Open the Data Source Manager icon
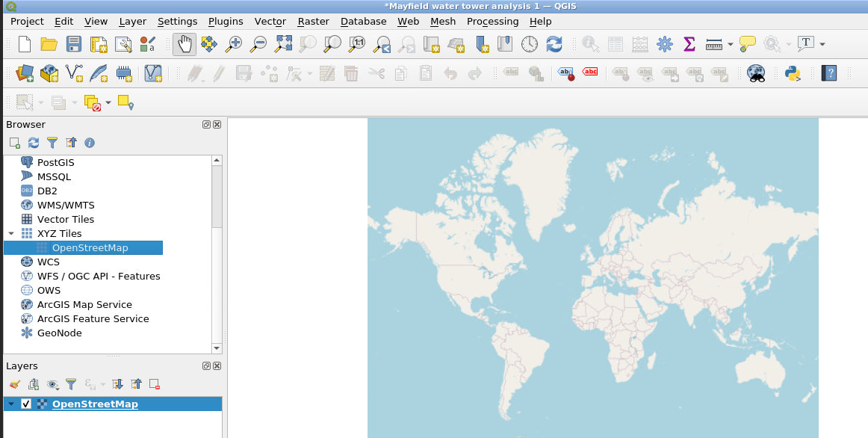The height and width of the screenshot is (438, 868). point(25,73)
